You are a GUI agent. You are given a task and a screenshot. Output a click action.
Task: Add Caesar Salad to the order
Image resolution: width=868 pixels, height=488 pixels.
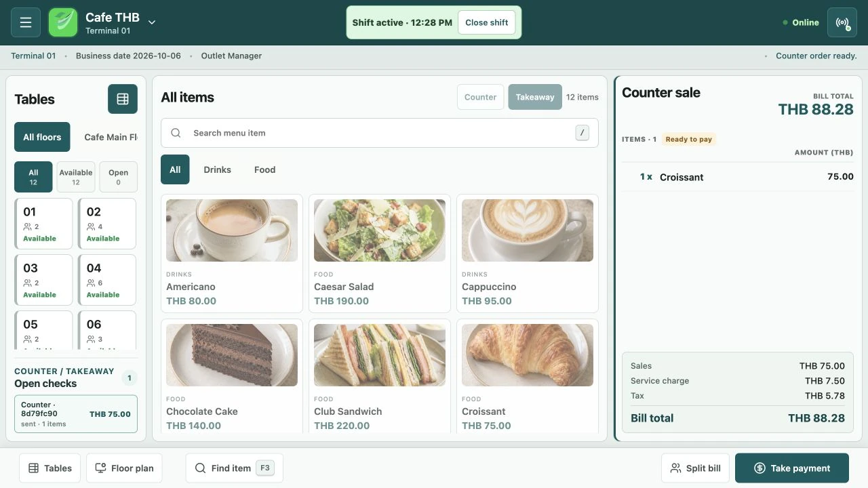coord(380,253)
